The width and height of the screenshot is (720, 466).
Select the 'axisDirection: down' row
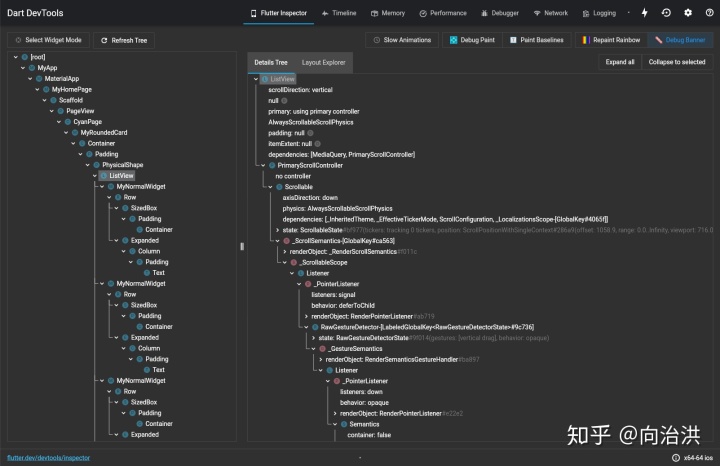(x=310, y=197)
